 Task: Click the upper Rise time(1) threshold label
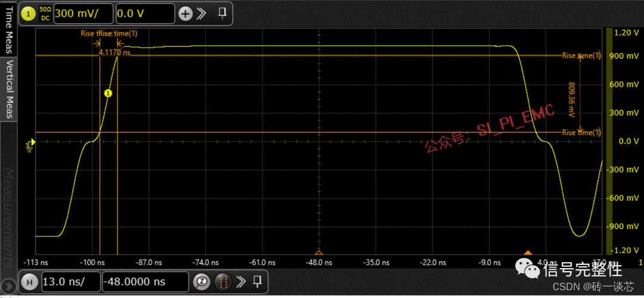click(581, 55)
